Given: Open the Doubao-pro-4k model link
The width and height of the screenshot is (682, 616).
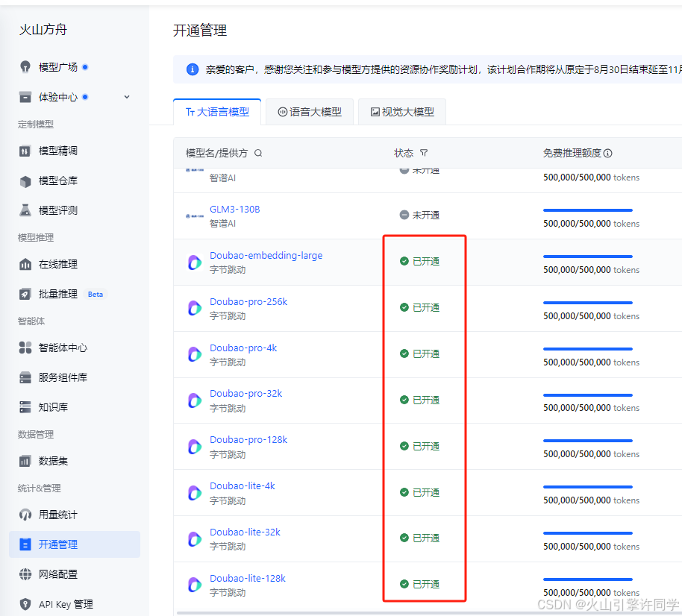Looking at the screenshot, I should pos(243,348).
